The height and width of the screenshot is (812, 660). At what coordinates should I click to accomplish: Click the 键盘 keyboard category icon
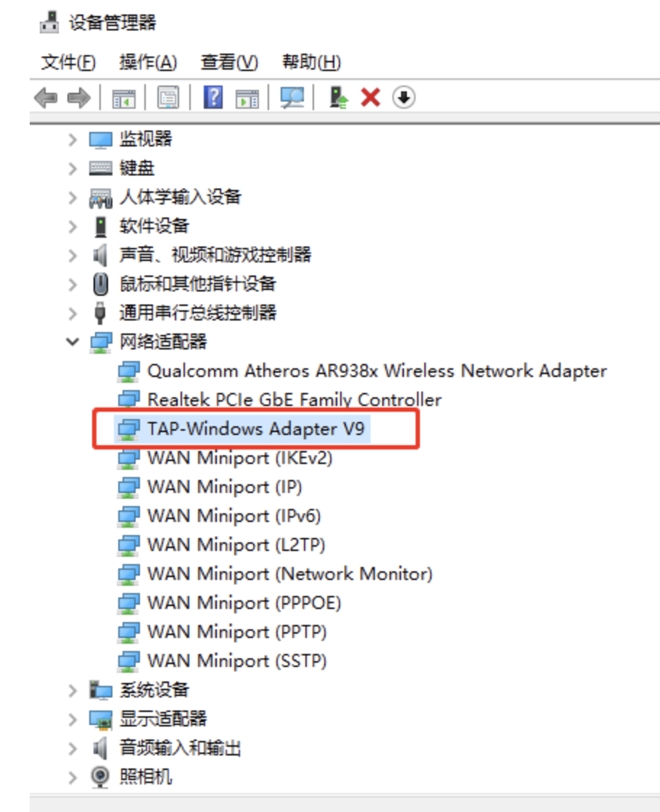point(101,167)
